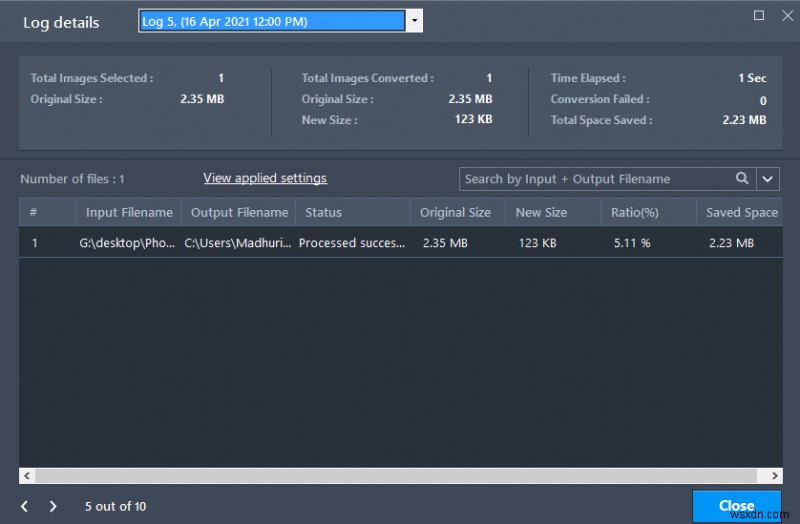Click the Processed succes... status cell
This screenshot has width=800, height=524.
pyautogui.click(x=352, y=243)
